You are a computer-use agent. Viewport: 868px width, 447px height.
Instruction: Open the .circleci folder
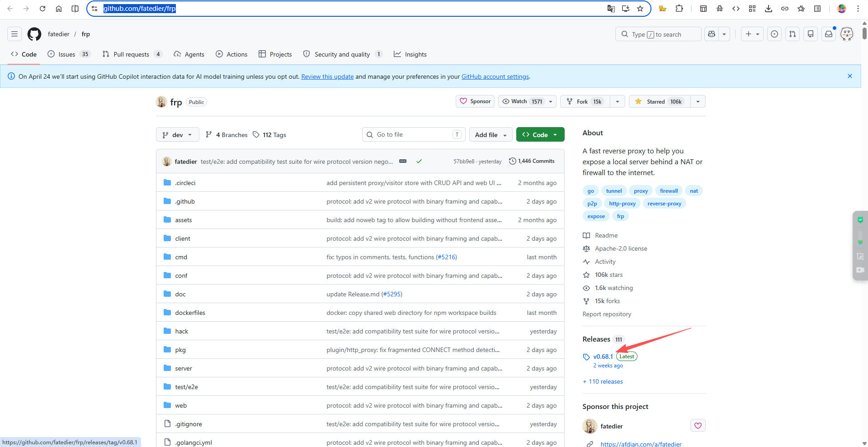tap(185, 183)
